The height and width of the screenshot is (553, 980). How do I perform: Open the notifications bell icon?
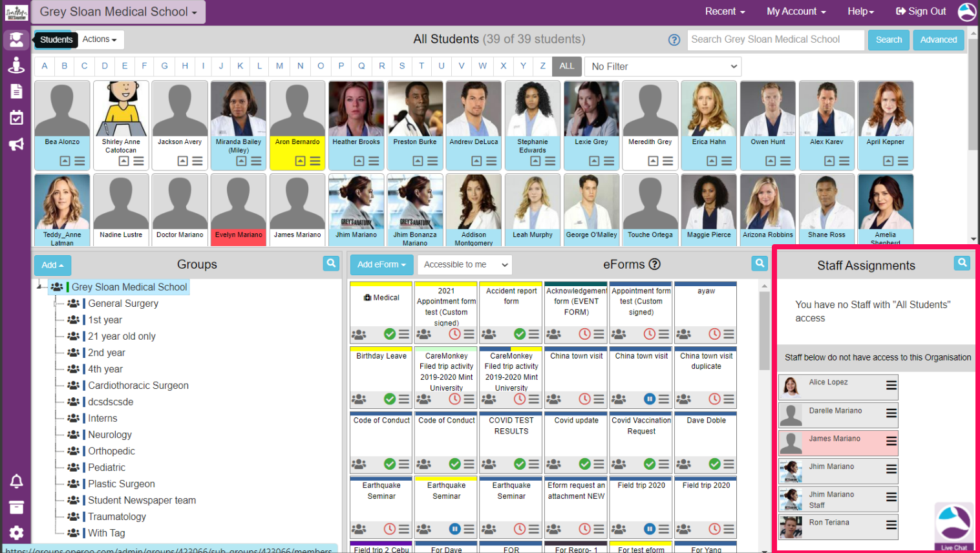16,481
